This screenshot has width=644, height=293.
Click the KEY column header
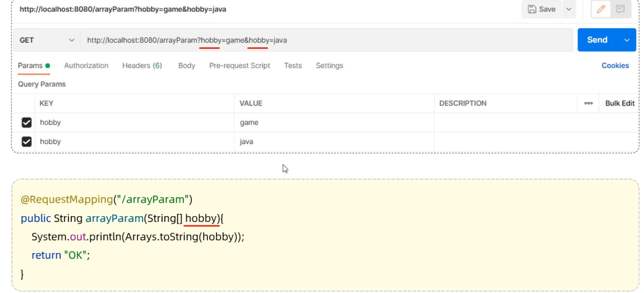46,103
